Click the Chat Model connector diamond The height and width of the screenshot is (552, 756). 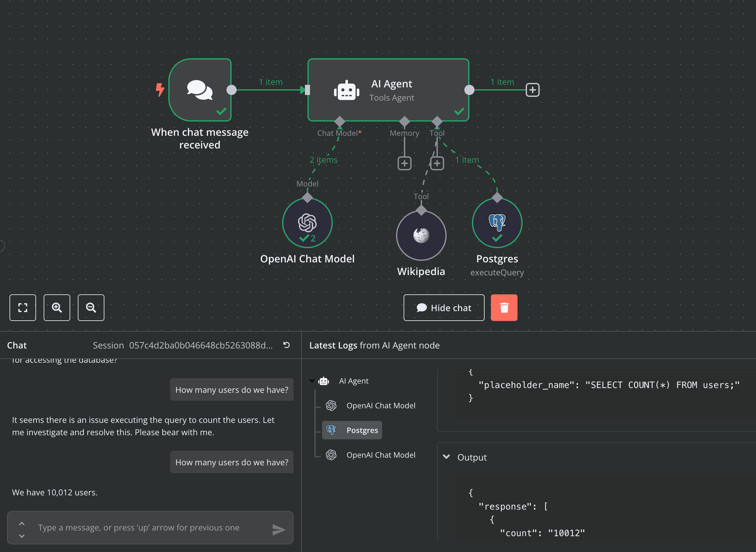[340, 121]
